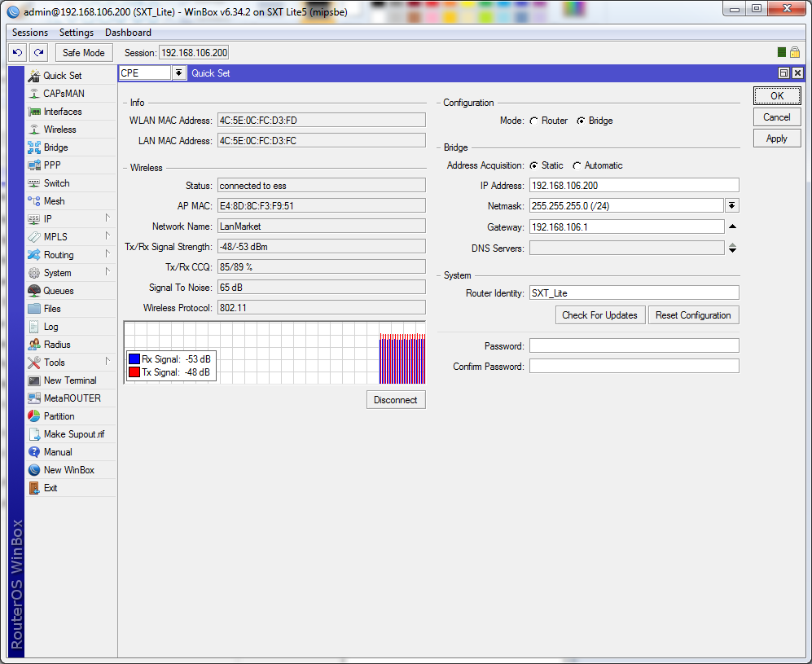
Task: Expand the Netmask dropdown list
Action: click(x=732, y=206)
